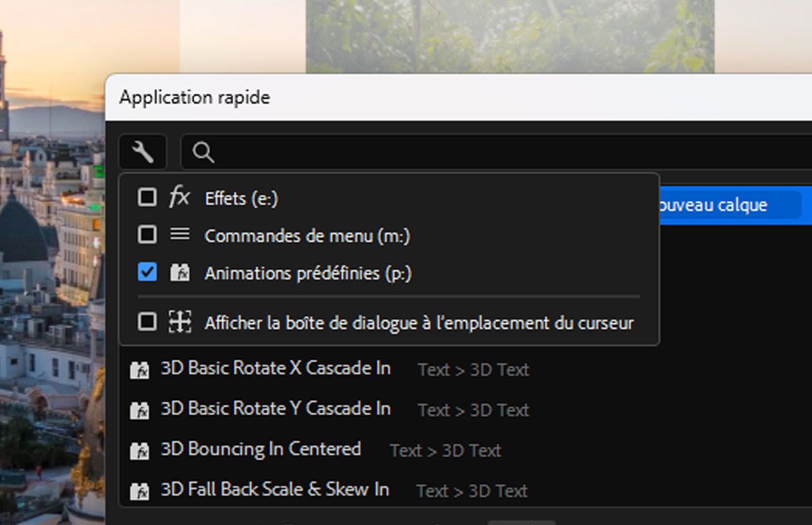Select the 3D Basic Rotate X Cascade In preset
The height and width of the screenshot is (525, 812).
[x=275, y=369]
